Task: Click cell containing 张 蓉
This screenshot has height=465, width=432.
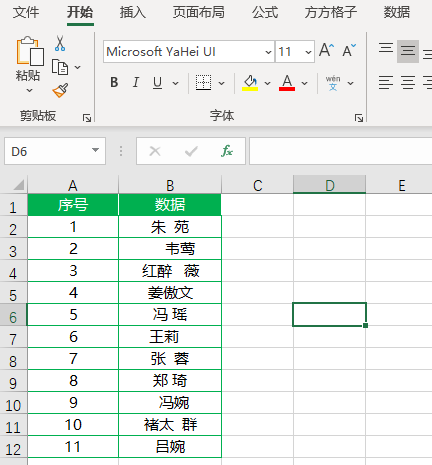Action: pyautogui.click(x=170, y=359)
